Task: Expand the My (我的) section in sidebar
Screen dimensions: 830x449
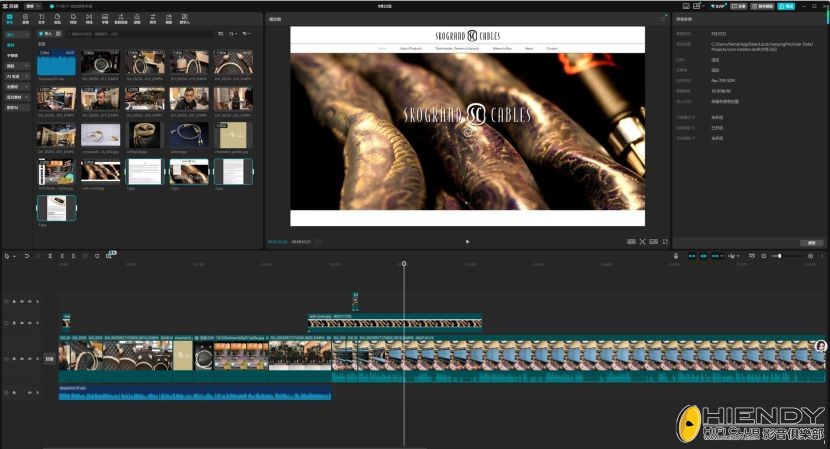Action: [x=17, y=66]
